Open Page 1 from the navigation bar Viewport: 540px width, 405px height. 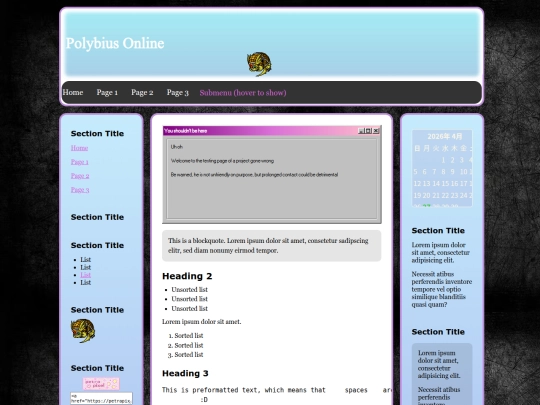pos(107,92)
